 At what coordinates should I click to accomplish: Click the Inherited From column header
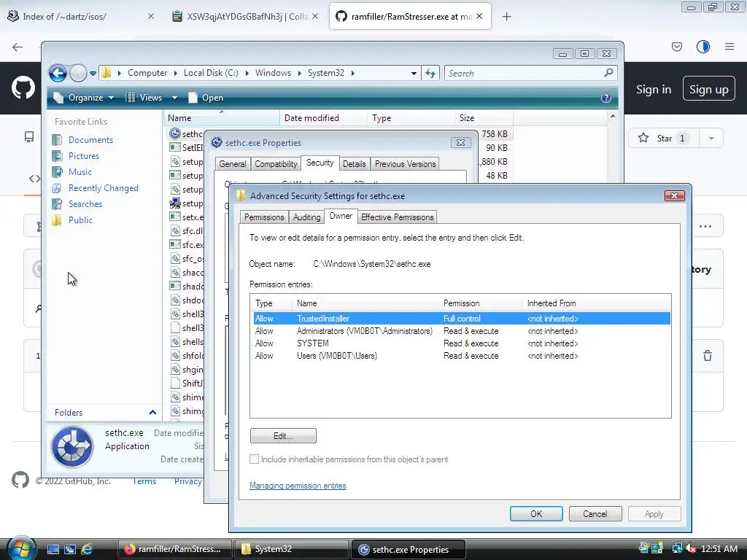(597, 303)
